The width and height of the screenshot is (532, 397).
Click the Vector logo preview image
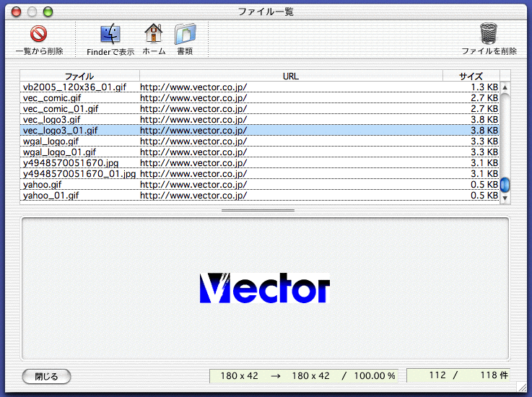pyautogui.click(x=265, y=288)
